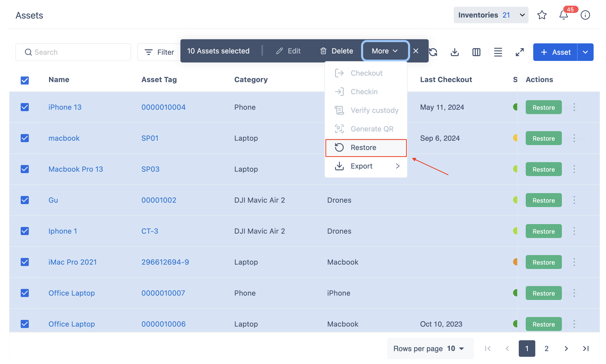This screenshot has height=364, width=606.
Task: Open the dropdown arrow beside Asset button
Action: [585, 52]
